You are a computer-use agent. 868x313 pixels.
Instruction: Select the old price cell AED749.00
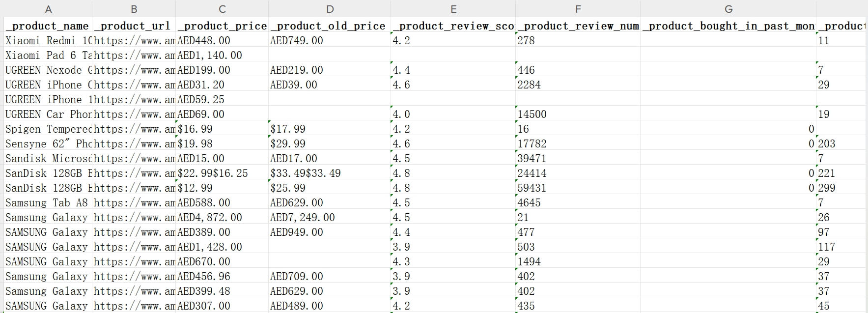[x=330, y=40]
